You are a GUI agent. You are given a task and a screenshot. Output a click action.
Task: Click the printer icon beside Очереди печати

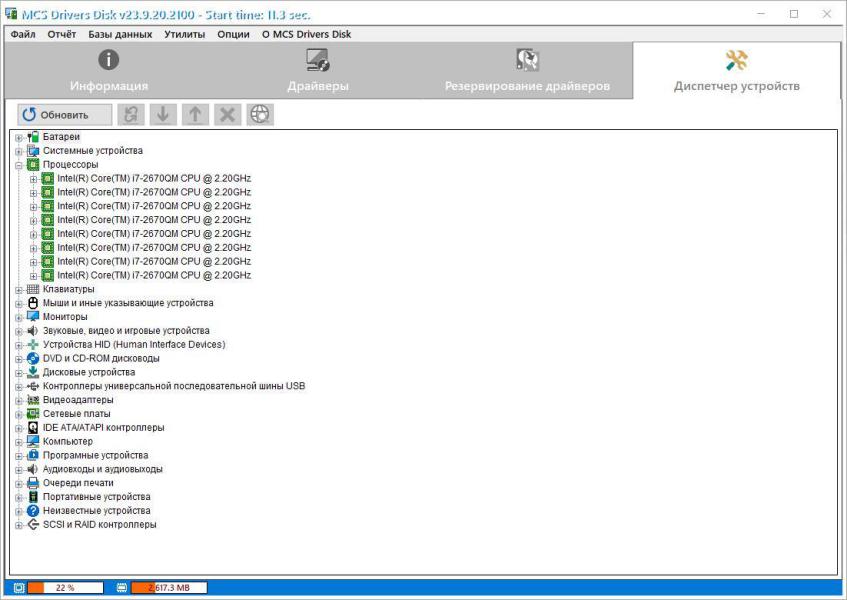click(x=33, y=483)
